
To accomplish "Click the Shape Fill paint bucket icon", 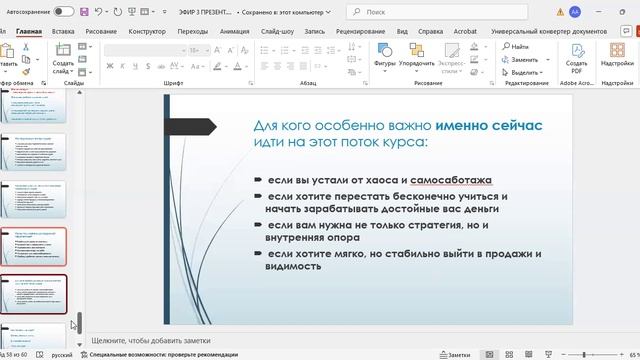I will [474, 47].
